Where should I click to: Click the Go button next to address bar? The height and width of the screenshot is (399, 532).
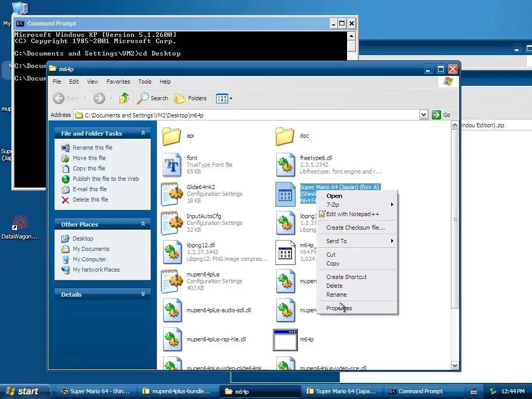(x=441, y=115)
